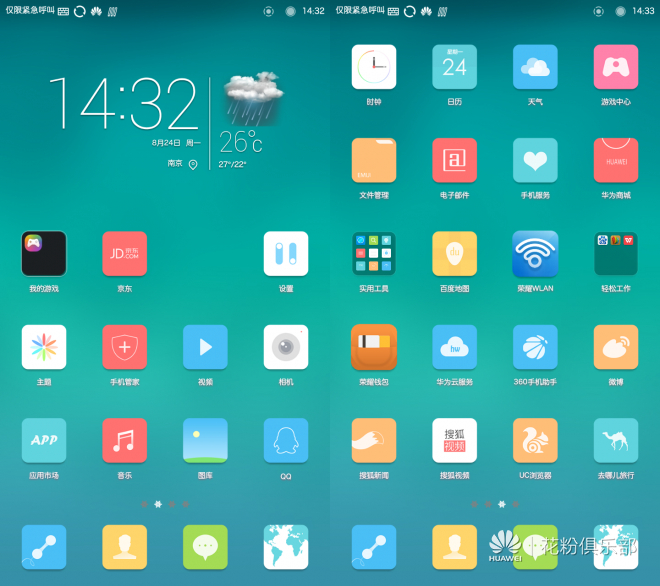Select first page dot on 14:33 screen
660x586 pixels.
click(474, 504)
